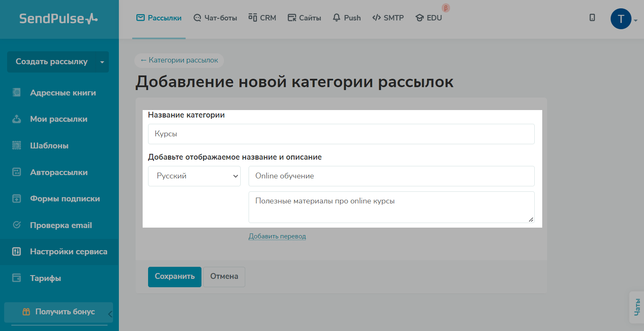Collapse the sidebar with the chevron

coord(110,314)
